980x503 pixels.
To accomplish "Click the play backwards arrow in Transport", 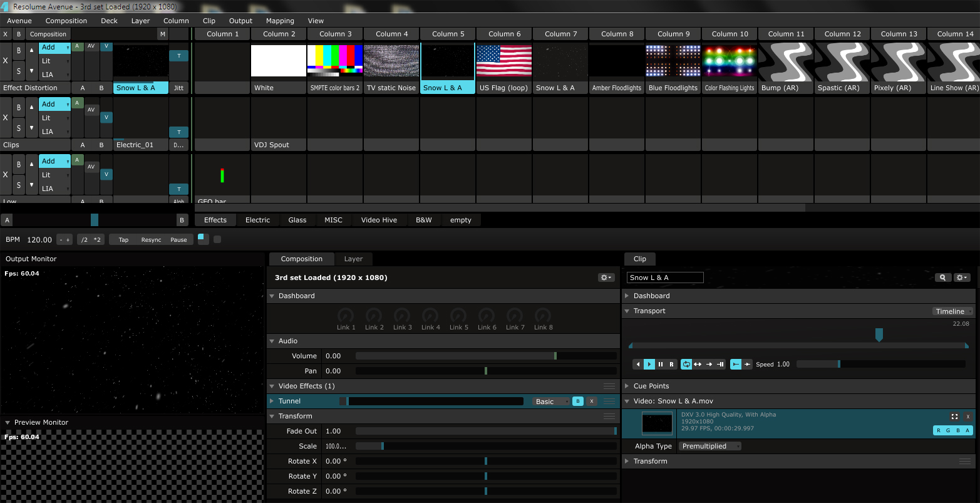I will click(x=638, y=365).
